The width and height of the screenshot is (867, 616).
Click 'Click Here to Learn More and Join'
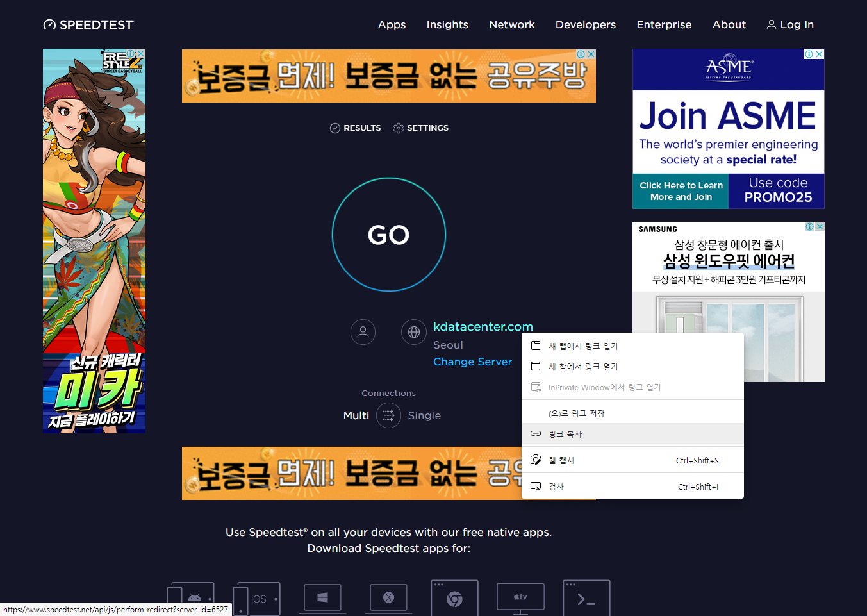coord(681,191)
